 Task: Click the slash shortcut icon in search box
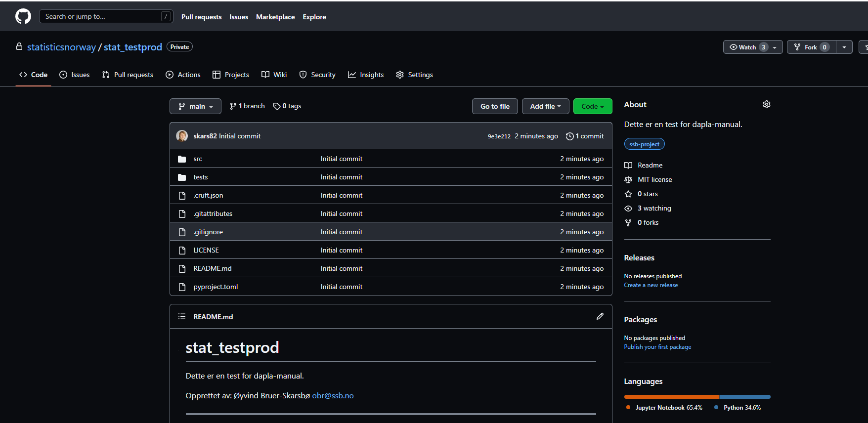(166, 16)
